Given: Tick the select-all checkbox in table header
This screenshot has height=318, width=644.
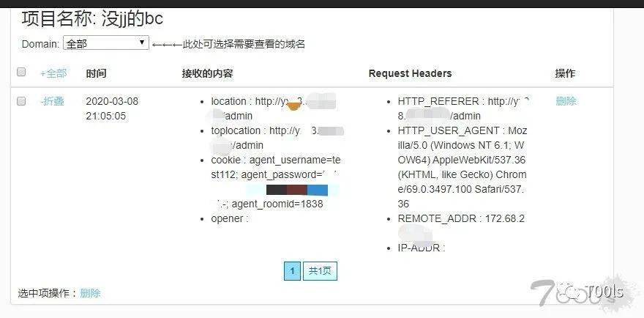Looking at the screenshot, I should 21,72.
